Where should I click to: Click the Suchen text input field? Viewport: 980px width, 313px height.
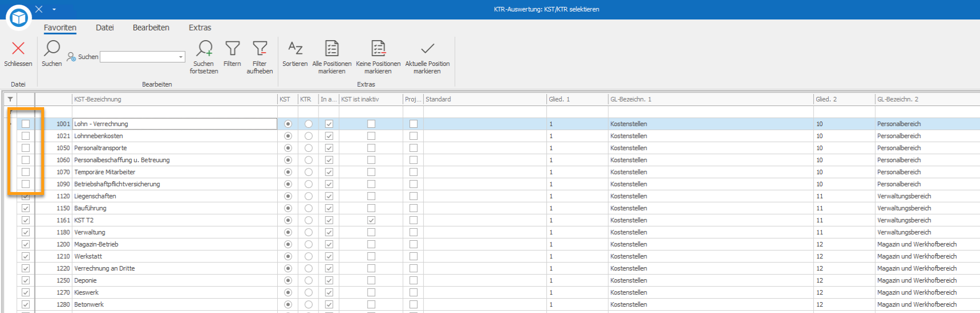(x=139, y=57)
